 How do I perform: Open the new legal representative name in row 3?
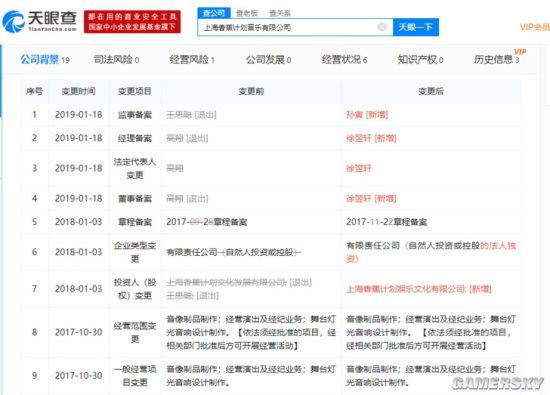358,168
